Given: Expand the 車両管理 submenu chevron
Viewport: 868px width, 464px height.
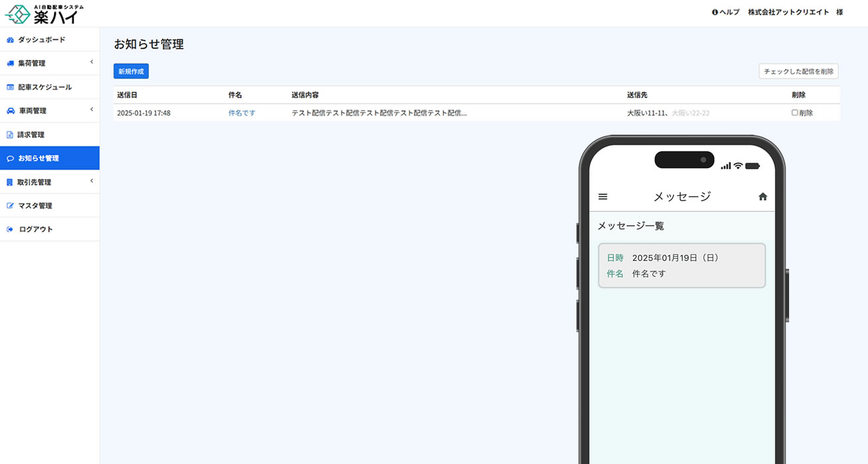Looking at the screenshot, I should click(x=92, y=110).
